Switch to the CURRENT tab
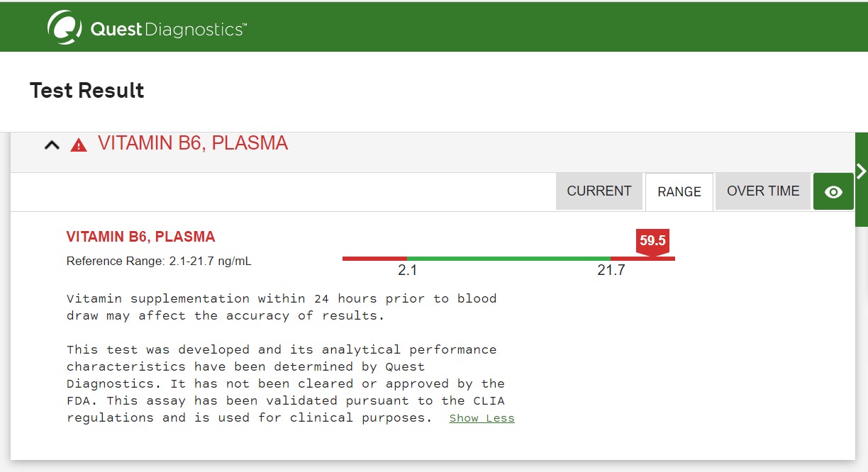Image resolution: width=868 pixels, height=472 pixels. point(599,191)
